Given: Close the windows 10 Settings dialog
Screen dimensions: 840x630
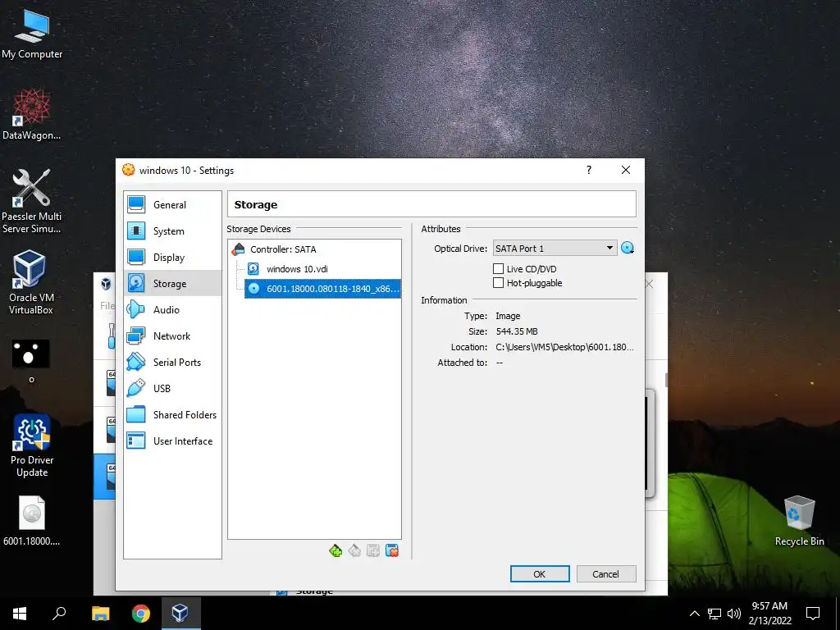Looking at the screenshot, I should (625, 170).
